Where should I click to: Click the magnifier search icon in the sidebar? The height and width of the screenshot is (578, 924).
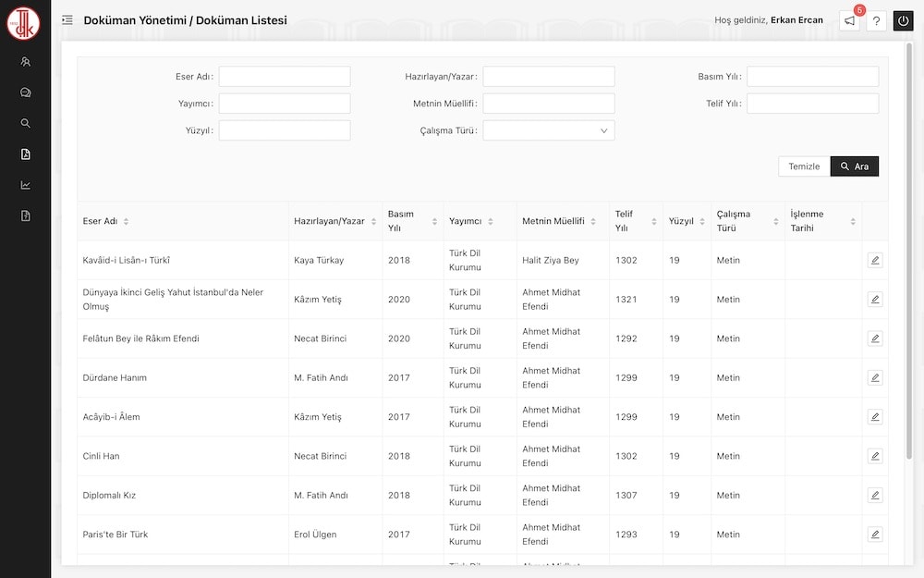tap(25, 123)
